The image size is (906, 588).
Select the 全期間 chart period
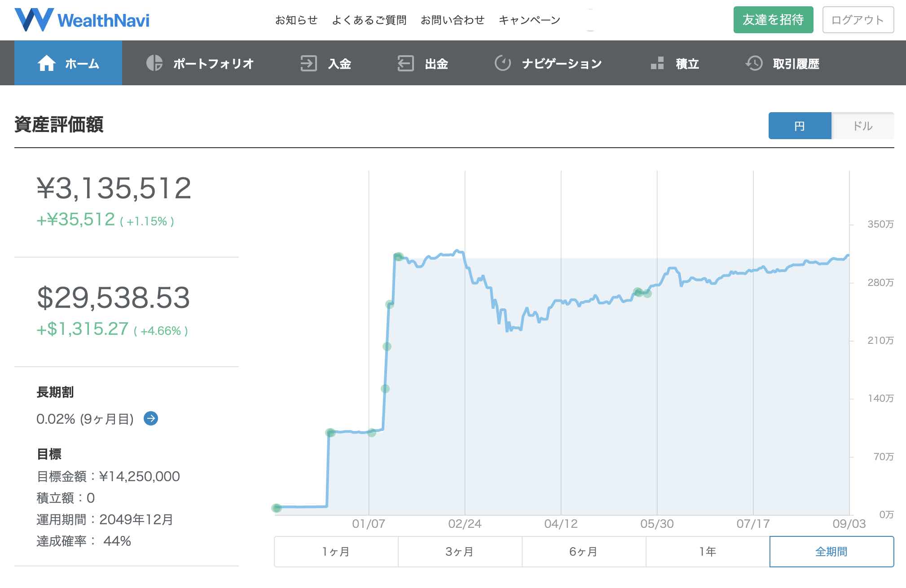(832, 552)
